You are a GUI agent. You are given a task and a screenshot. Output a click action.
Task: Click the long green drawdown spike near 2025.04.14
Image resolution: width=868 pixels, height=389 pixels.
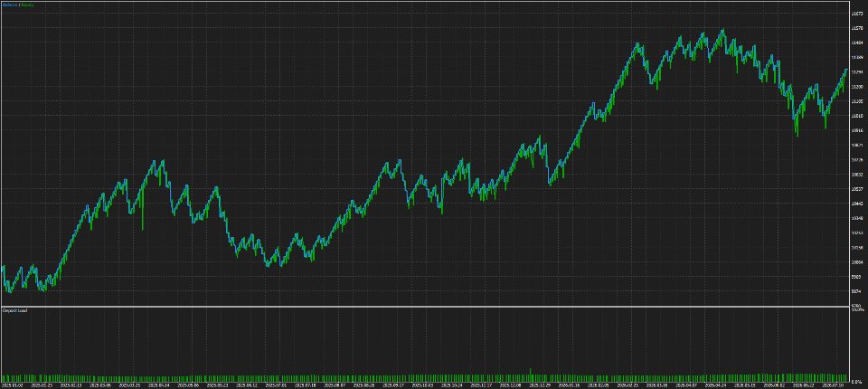click(x=142, y=211)
